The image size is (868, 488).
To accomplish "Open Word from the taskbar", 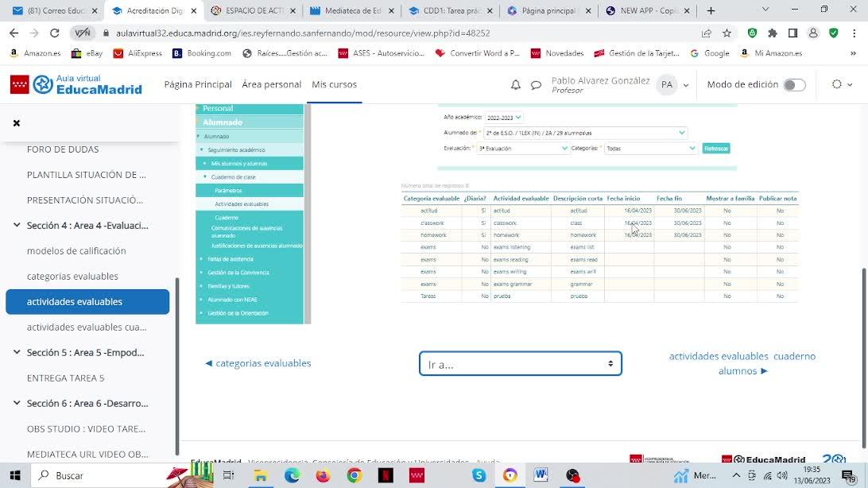I will pyautogui.click(x=541, y=475).
